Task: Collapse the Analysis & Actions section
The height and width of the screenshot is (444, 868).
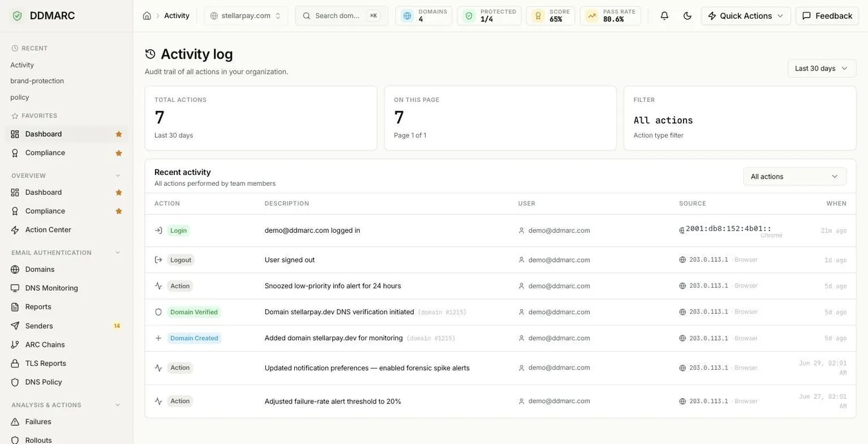Action: 118,405
